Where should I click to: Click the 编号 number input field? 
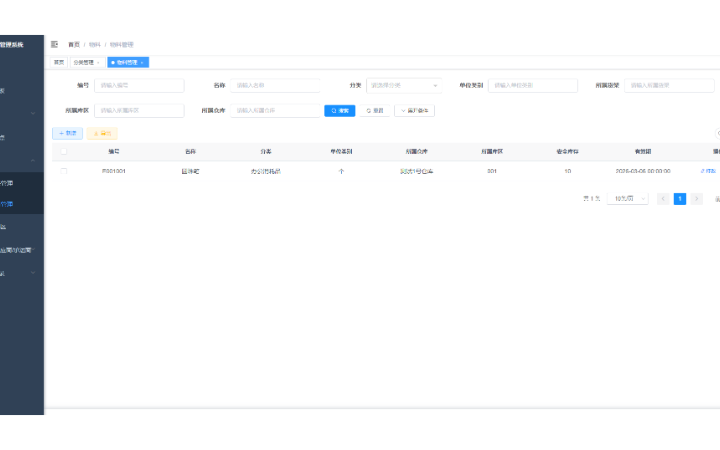(x=139, y=86)
